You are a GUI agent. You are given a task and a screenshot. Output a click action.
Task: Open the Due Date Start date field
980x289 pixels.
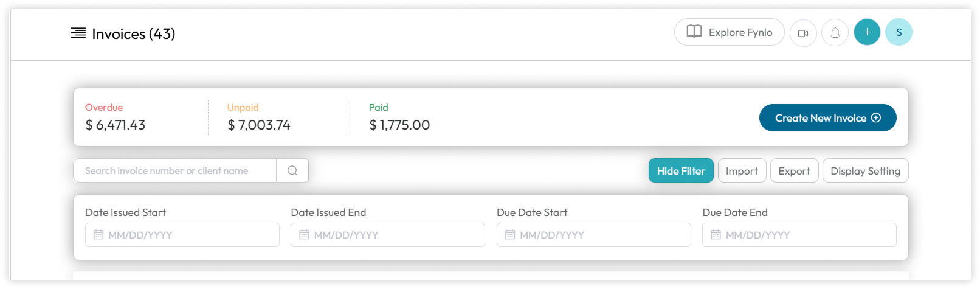click(x=594, y=235)
